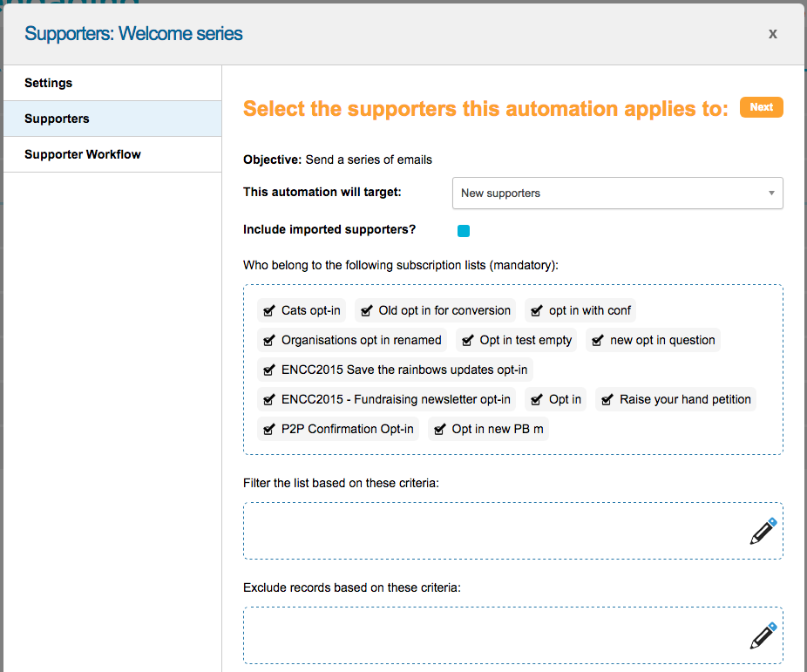The height and width of the screenshot is (672, 807).
Task: Uncheck ENCC2015 Fundraising newsletter opt-in
Action: tap(269, 399)
